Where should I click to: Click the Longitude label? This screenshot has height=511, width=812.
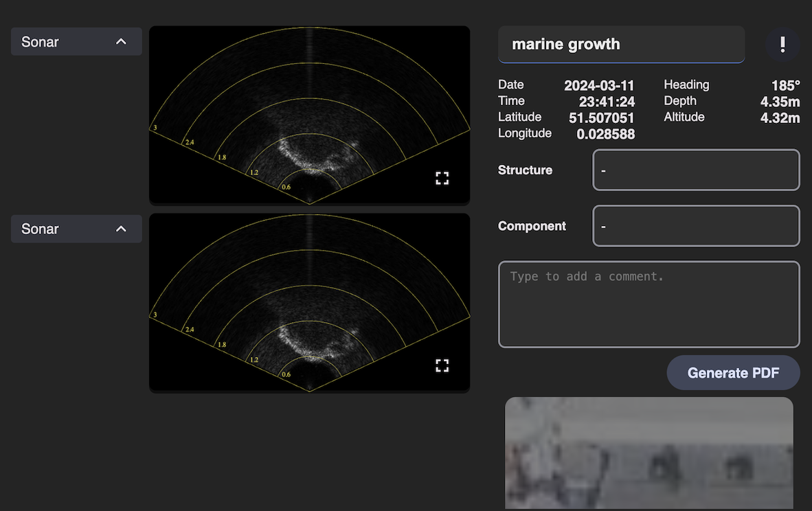pyautogui.click(x=525, y=133)
